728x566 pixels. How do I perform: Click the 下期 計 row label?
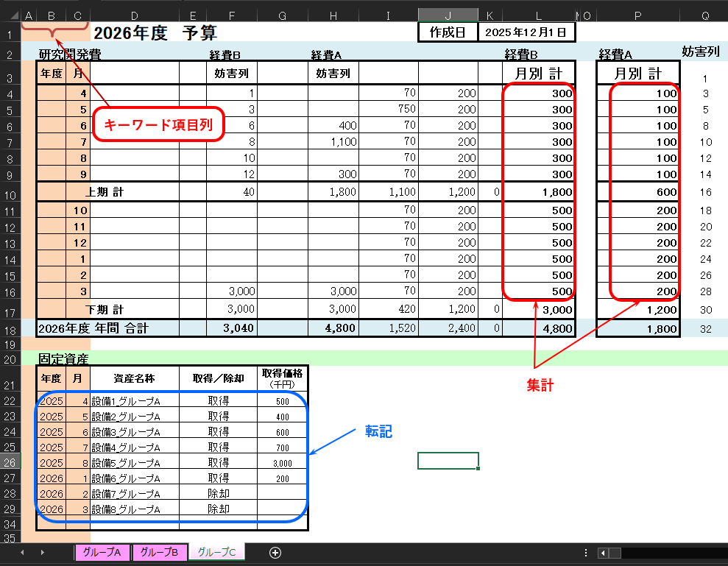(x=105, y=309)
